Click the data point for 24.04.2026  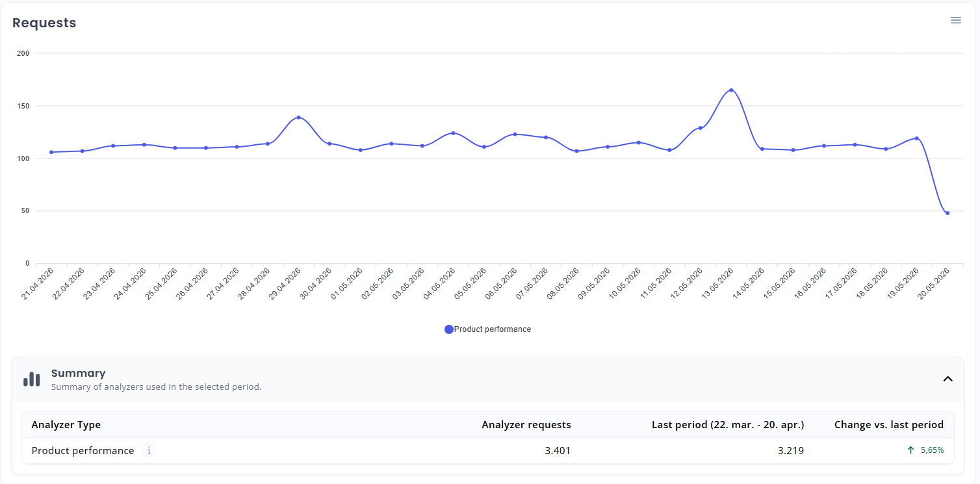point(144,145)
